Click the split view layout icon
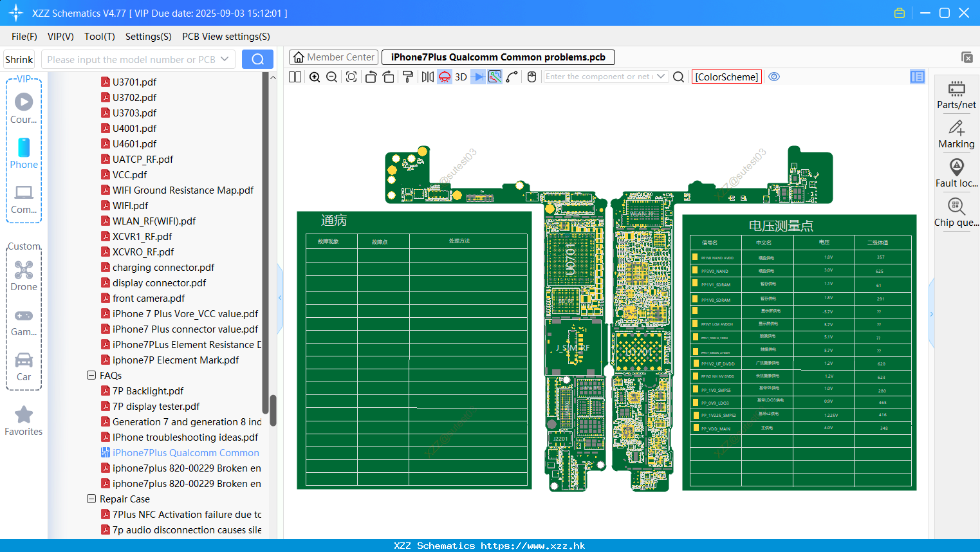980x552 pixels. tap(295, 77)
